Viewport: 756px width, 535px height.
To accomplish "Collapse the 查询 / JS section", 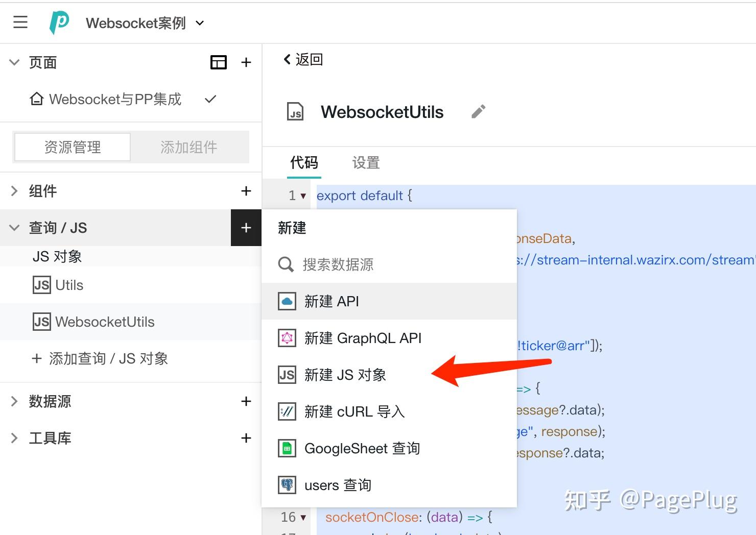I will [14, 227].
